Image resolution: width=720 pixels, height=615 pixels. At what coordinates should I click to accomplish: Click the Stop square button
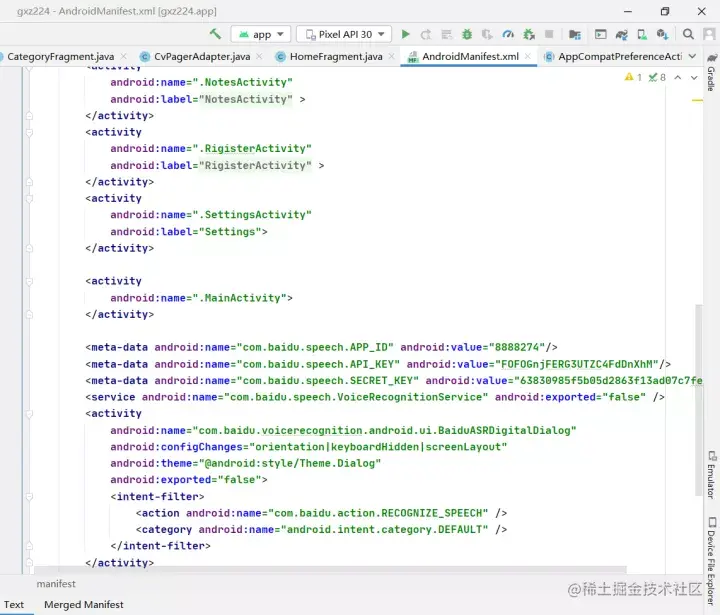(x=549, y=34)
